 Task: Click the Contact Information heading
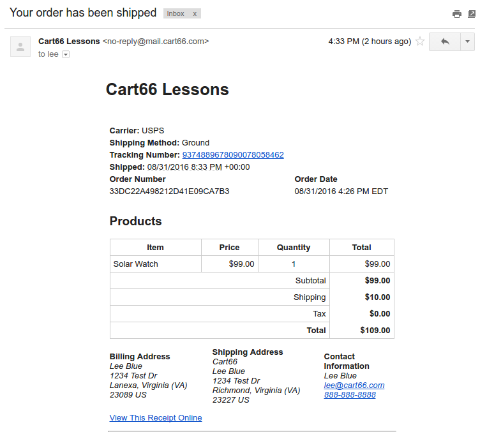(347, 361)
